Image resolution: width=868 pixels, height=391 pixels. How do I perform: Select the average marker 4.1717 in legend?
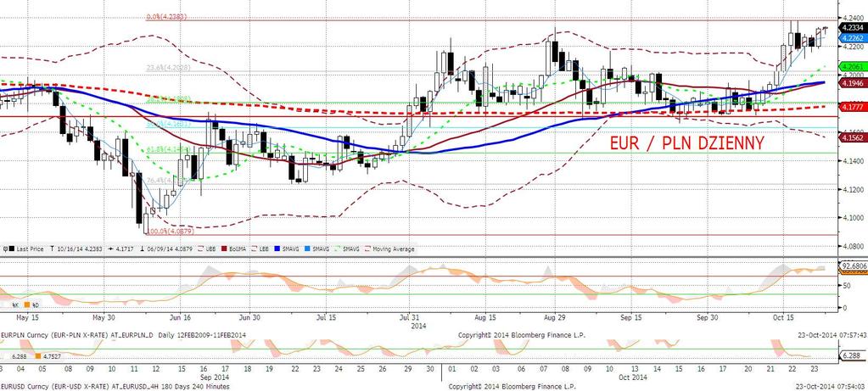[x=121, y=249]
